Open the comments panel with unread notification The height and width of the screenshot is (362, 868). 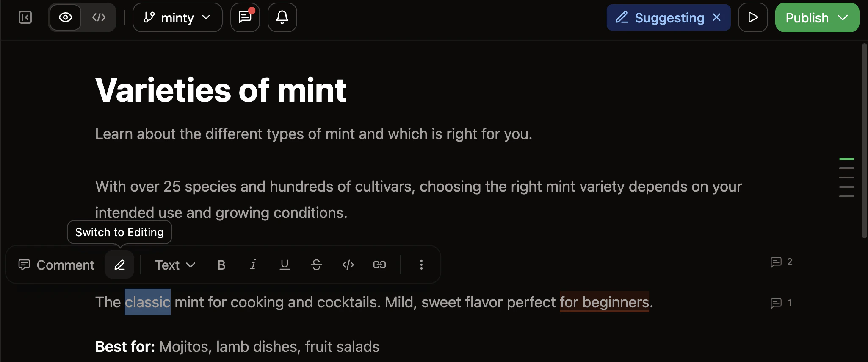[245, 17]
